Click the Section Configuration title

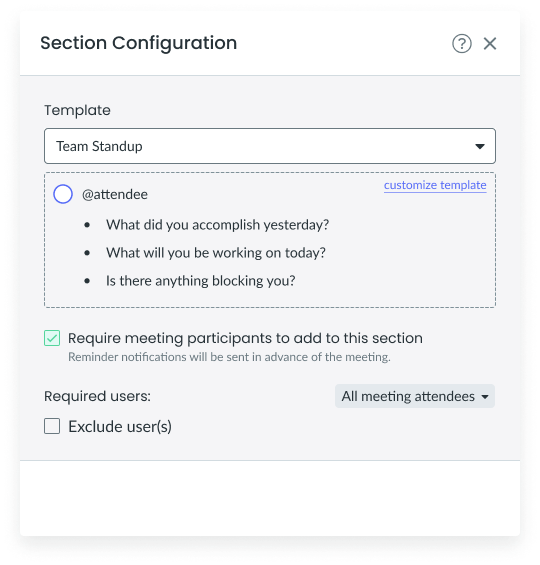139,43
